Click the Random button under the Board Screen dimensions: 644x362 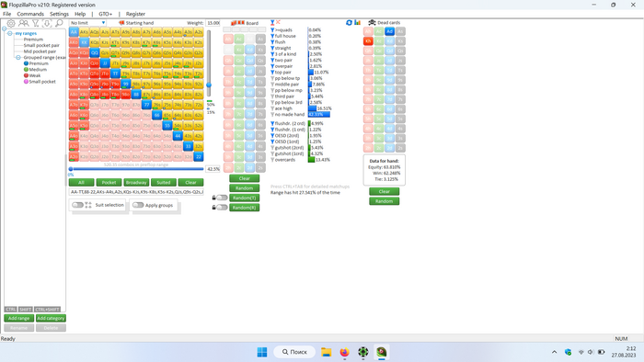click(245, 188)
